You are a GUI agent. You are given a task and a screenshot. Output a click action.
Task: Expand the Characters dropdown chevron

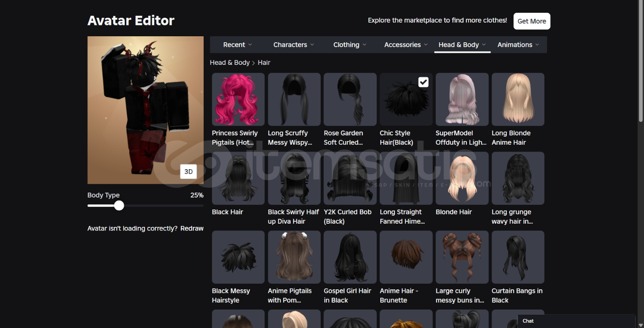[312, 45]
